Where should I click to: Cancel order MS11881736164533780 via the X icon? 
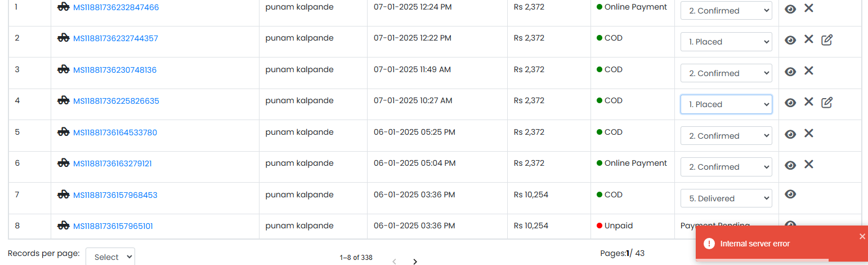[x=808, y=133]
